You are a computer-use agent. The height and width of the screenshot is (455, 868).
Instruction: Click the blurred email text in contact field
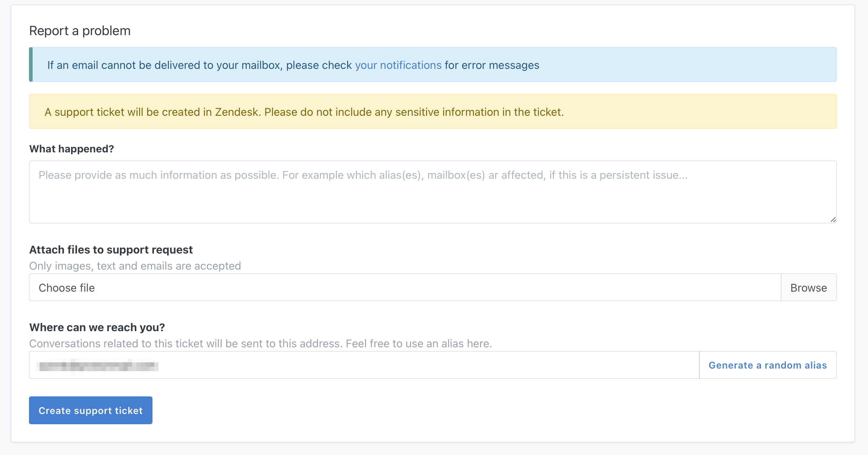[98, 366]
